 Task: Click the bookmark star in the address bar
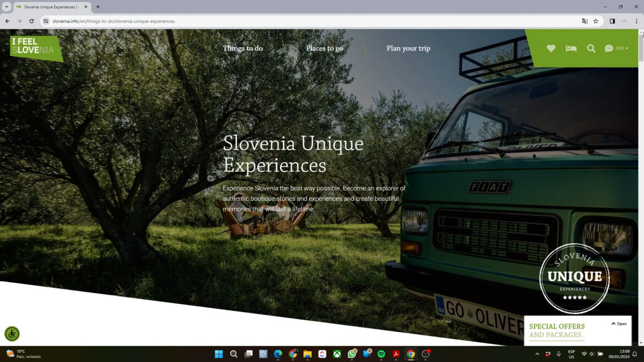[596, 21]
